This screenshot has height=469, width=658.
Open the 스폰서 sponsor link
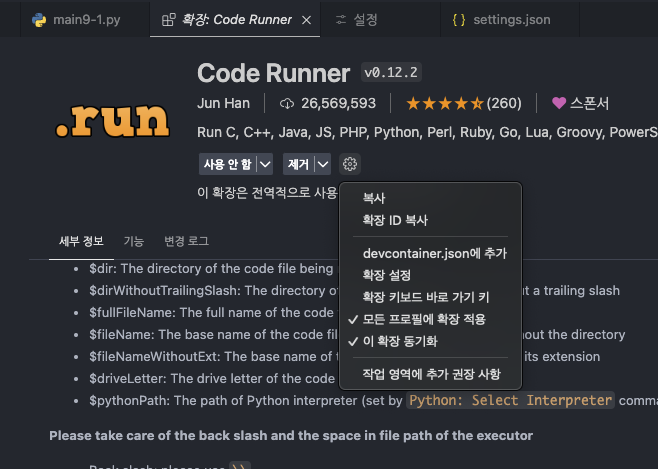click(x=589, y=103)
